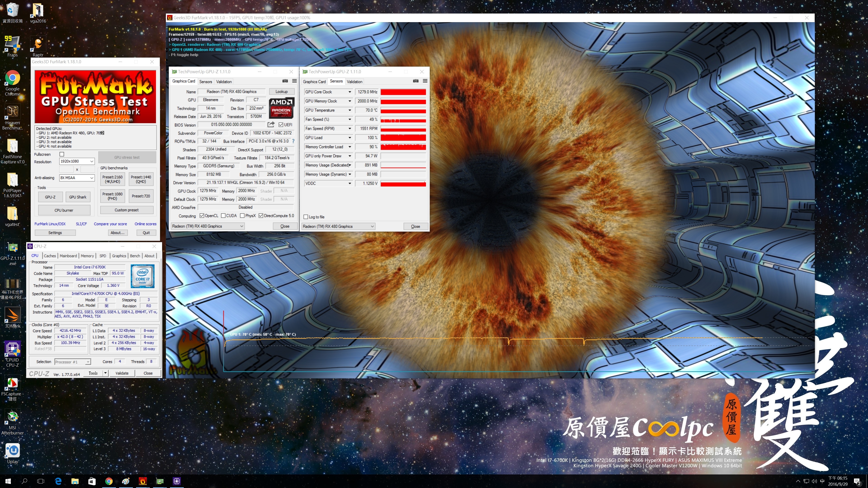The image size is (868, 488).
Task: Enable Log to file checkbox
Action: 306,217
